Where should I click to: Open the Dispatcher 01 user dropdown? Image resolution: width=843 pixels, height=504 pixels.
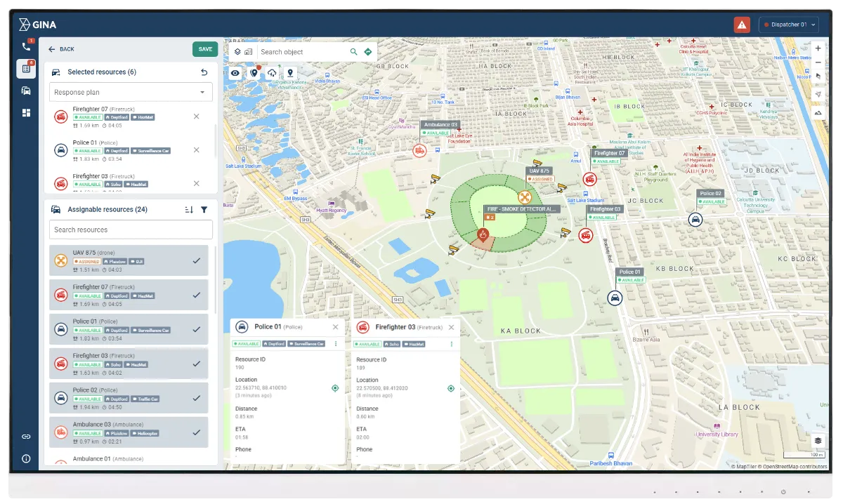point(789,25)
